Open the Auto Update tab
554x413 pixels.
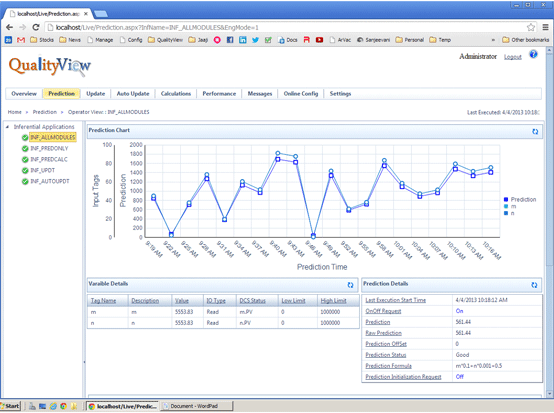133,94
